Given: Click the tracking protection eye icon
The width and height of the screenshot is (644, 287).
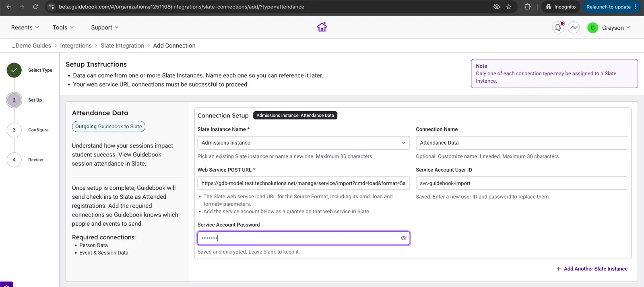Looking at the screenshot, I should tap(497, 7).
